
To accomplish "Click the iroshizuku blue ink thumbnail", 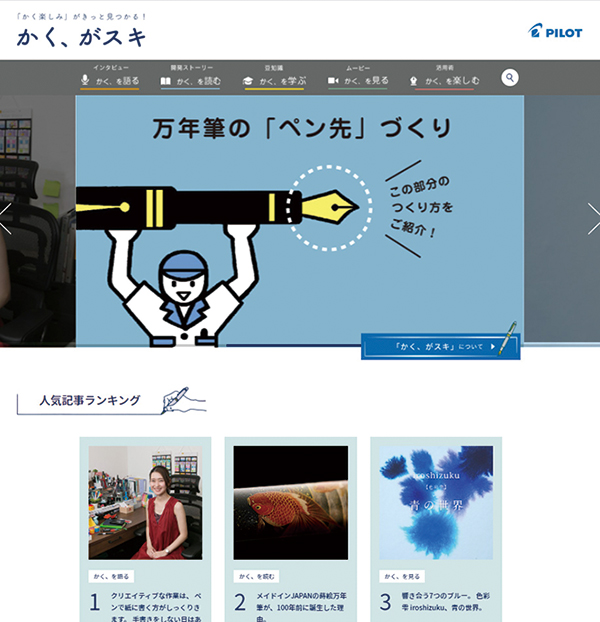I will tap(436, 502).
